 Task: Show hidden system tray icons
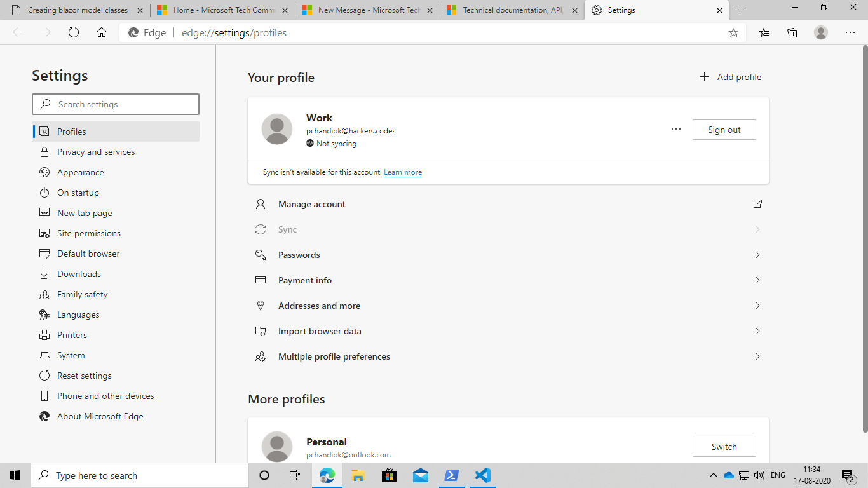713,475
